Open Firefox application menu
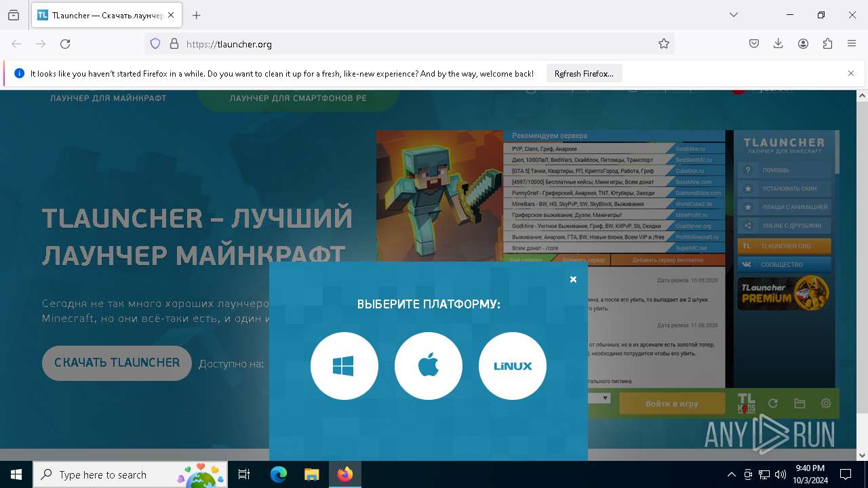 pyautogui.click(x=852, y=44)
